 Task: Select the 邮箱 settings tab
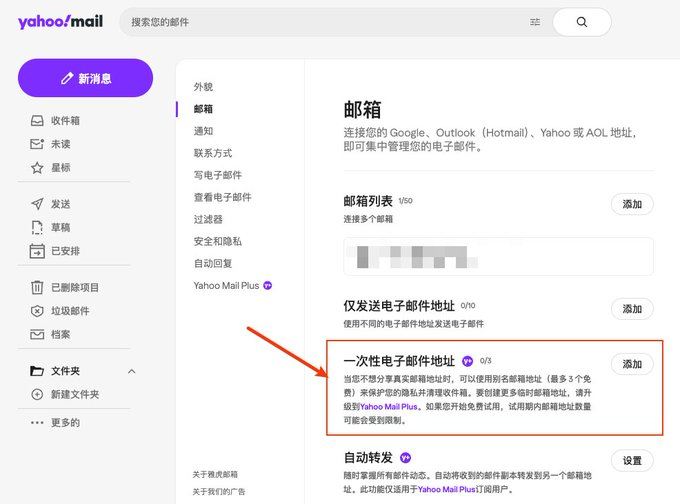(203, 109)
